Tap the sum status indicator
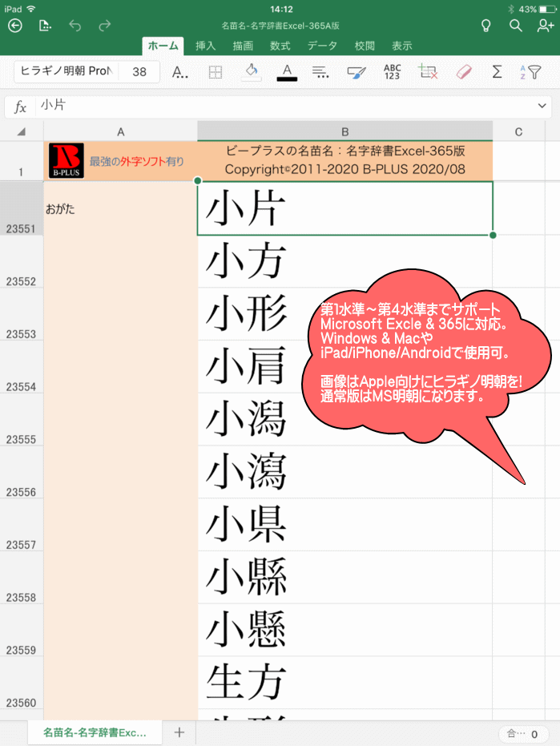 point(522,734)
